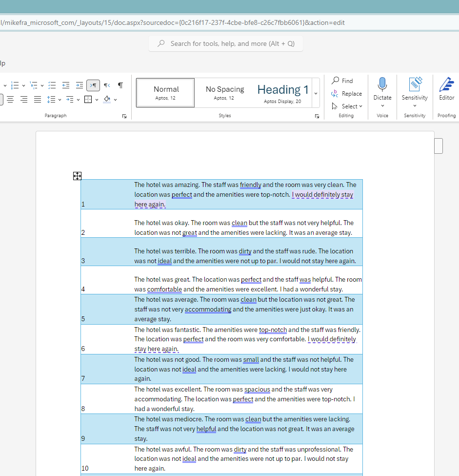The image size is (459, 476).
Task: Toggle show paragraph marks
Action: click(x=120, y=85)
